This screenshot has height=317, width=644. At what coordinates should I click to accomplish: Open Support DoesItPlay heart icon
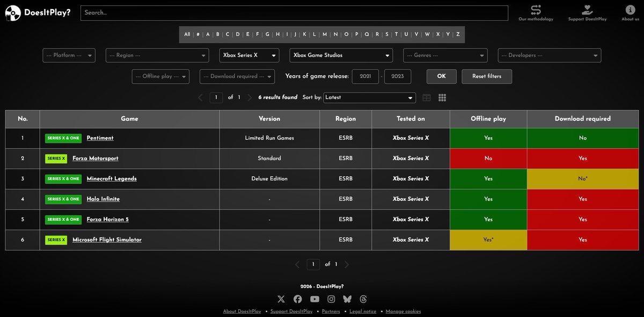point(588,10)
